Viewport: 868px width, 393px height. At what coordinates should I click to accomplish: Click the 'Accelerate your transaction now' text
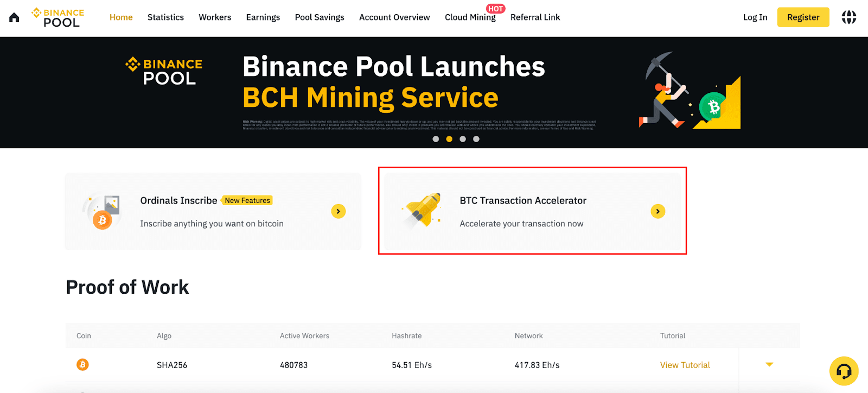(521, 224)
